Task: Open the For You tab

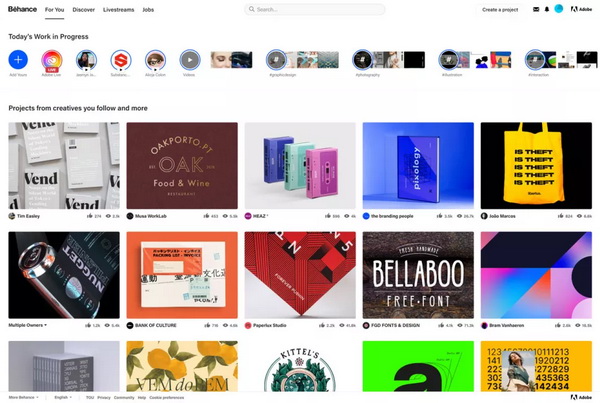Action: 54,10
